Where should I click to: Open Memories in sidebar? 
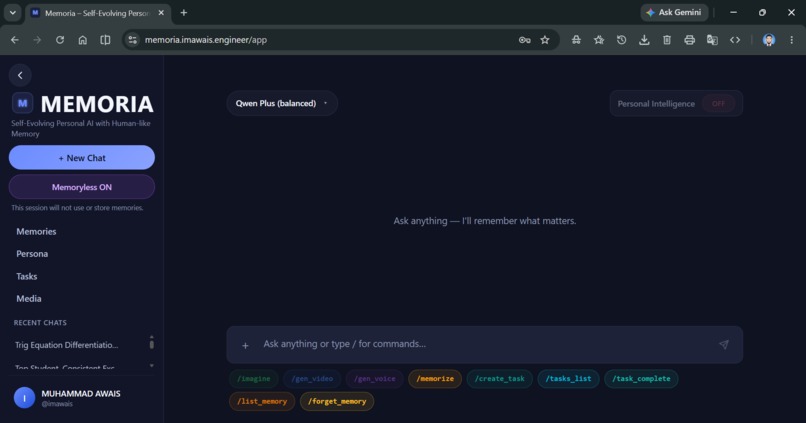(x=36, y=231)
